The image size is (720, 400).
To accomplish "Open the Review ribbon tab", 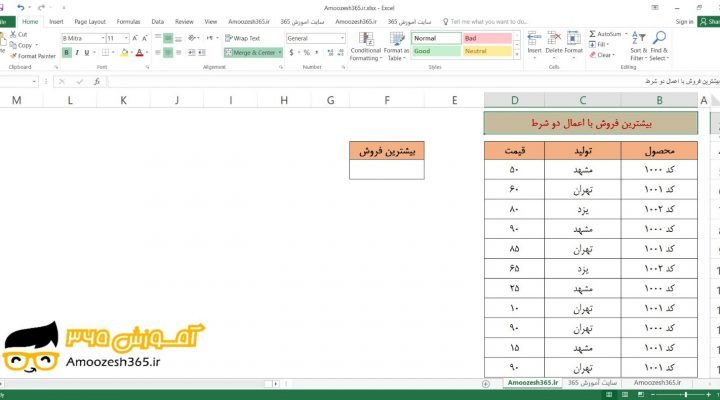I will click(184, 22).
